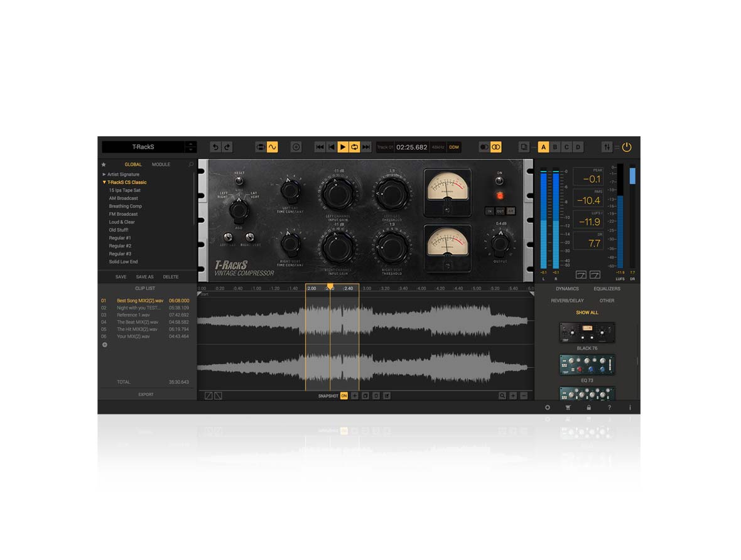Click the circular record/bounce icon
Screen dimensions: 741x560
296,147
